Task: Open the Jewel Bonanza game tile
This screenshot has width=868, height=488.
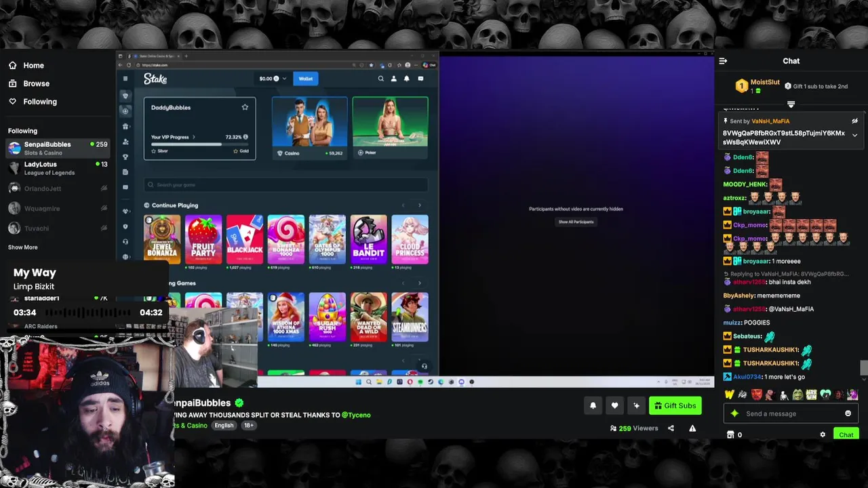Action: pos(162,239)
